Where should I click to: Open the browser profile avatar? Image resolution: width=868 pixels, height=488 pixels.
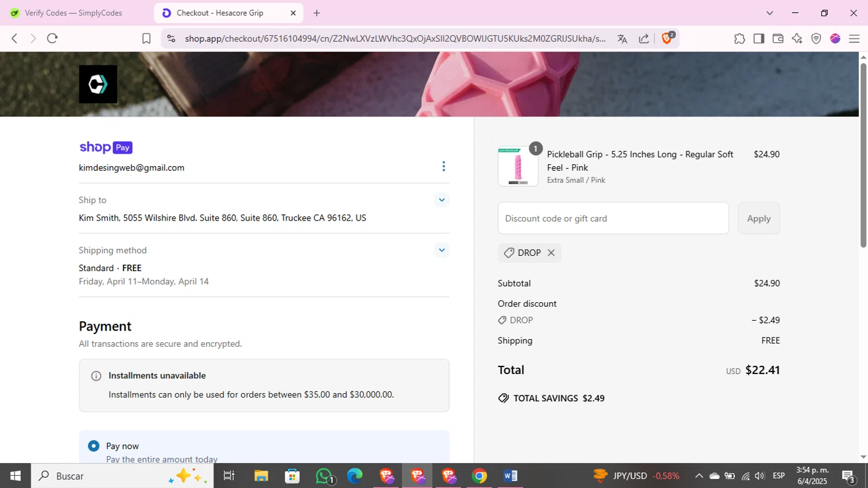(x=835, y=38)
